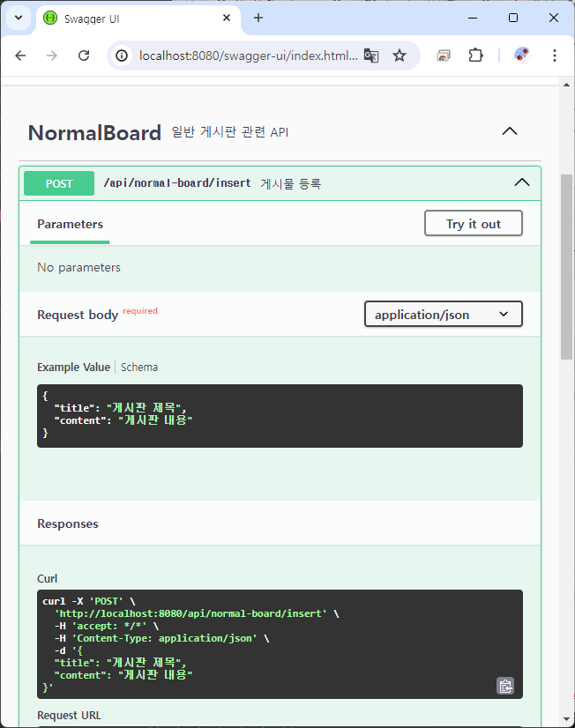Click the green POST method badge
Screen dimensions: 575x728
(x=59, y=183)
